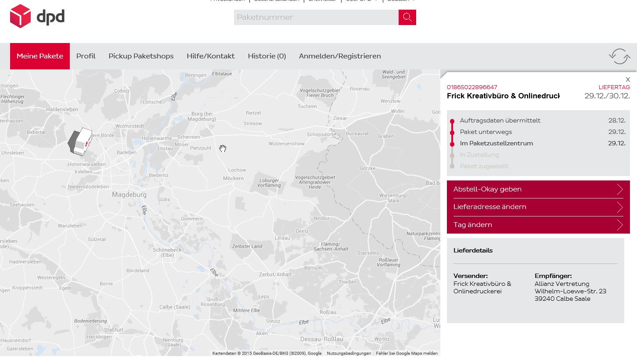Expand arrow on Tag ändern
637x364 pixels.
619,225
